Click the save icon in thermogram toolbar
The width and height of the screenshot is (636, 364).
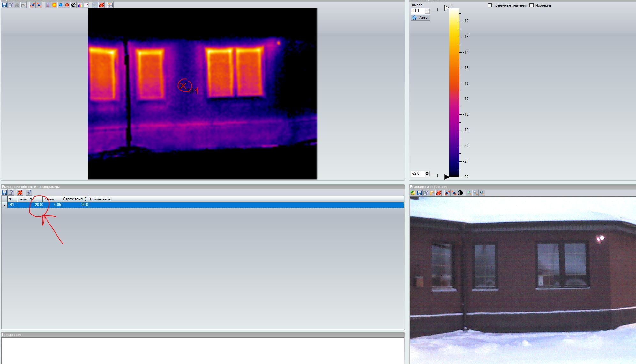[4, 5]
